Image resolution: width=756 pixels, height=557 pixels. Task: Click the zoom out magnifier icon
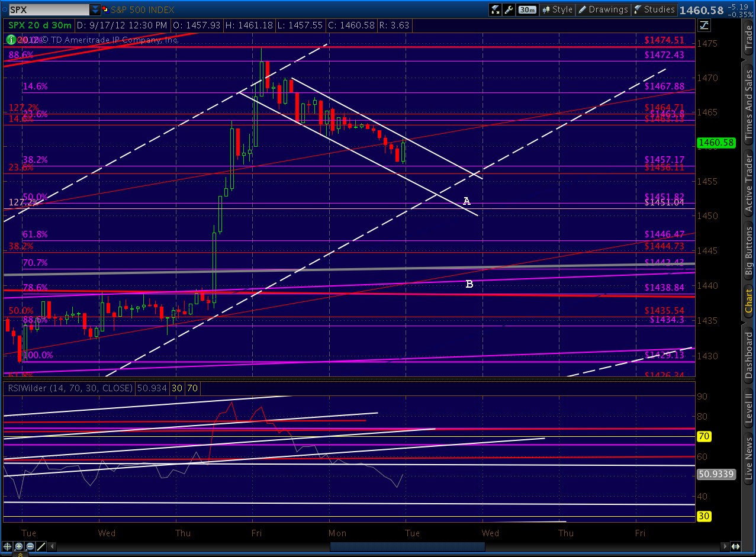30,547
